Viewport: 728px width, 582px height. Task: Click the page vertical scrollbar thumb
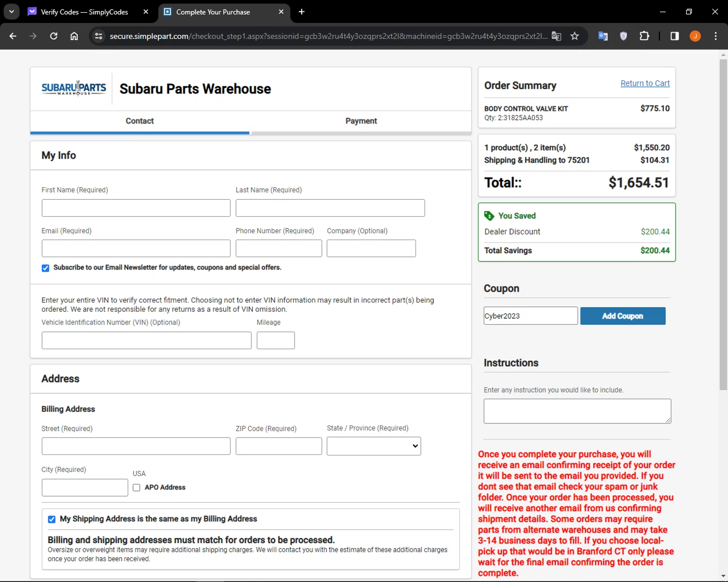coord(723,225)
